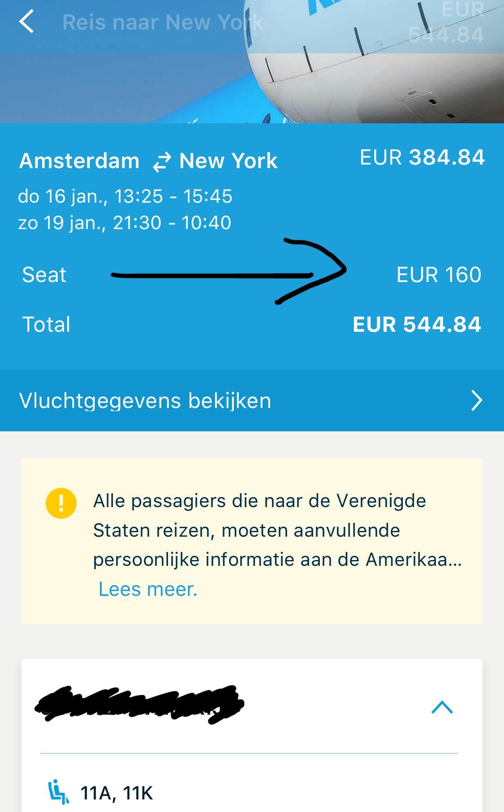Tap return flight zo 19 jan. times
Screen dimensions: 504x812
click(125, 223)
